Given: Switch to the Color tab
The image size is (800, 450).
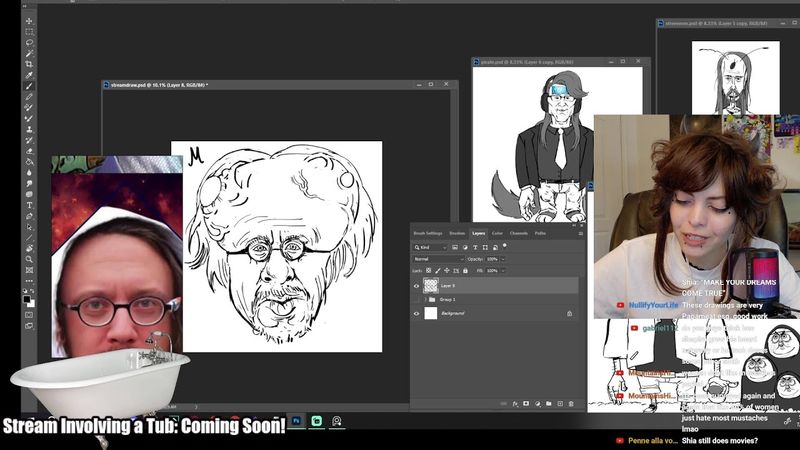Looking at the screenshot, I should click(x=497, y=233).
